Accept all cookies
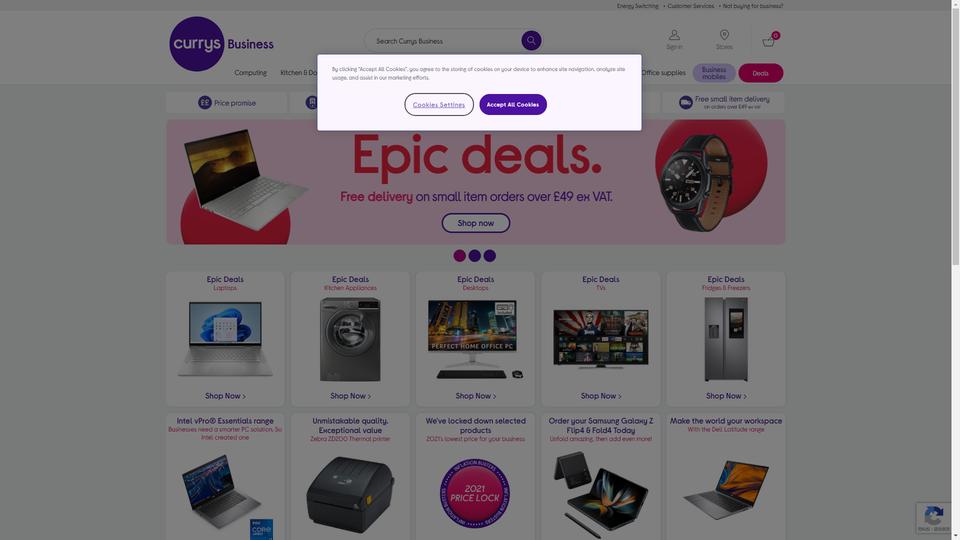This screenshot has height=540, width=960. (x=512, y=105)
